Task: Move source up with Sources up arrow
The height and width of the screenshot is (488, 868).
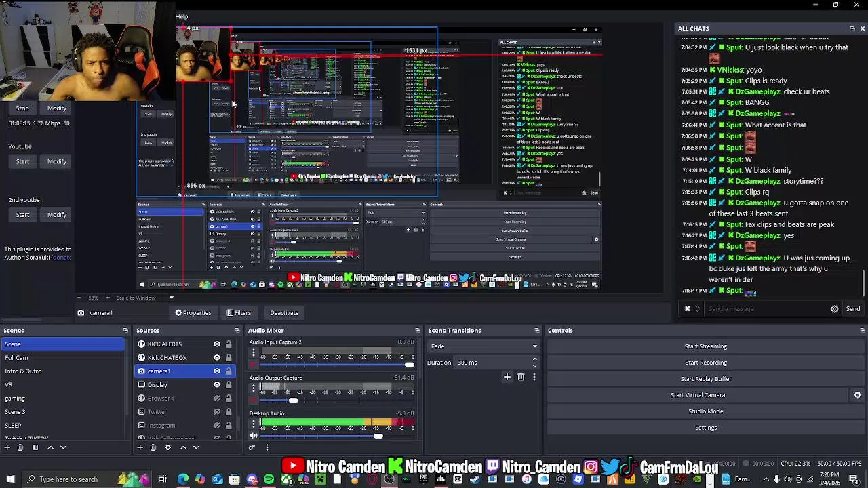Action: point(183,447)
